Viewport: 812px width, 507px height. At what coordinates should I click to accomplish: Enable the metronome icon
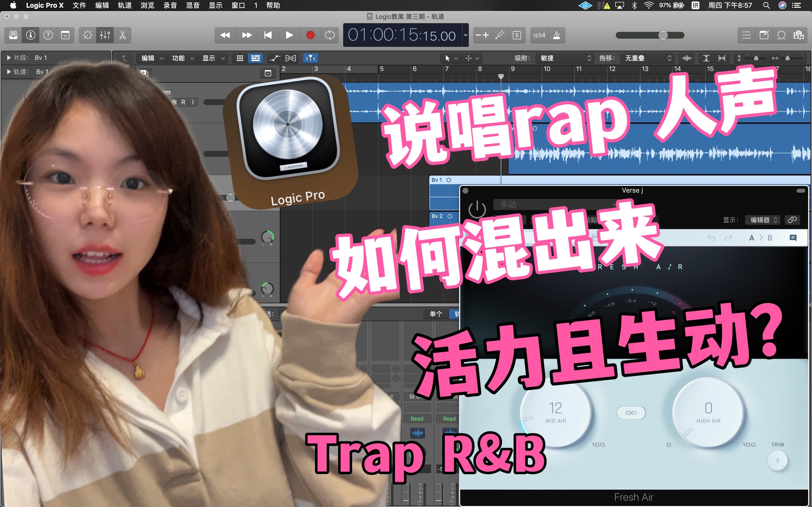point(557,35)
